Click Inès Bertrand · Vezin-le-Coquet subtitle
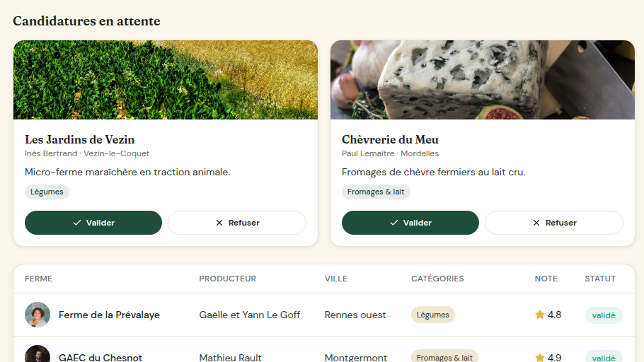Image resolution: width=644 pixels, height=362 pixels. coord(87,153)
